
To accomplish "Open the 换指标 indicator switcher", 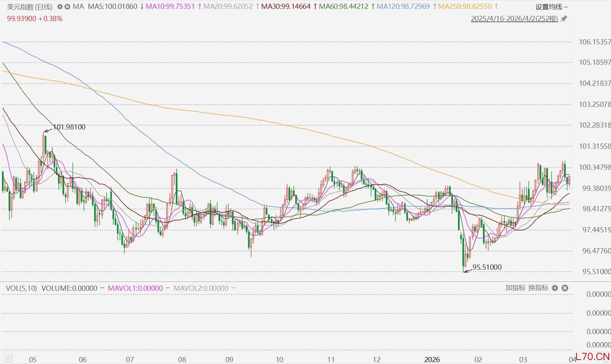I will click(538, 288).
